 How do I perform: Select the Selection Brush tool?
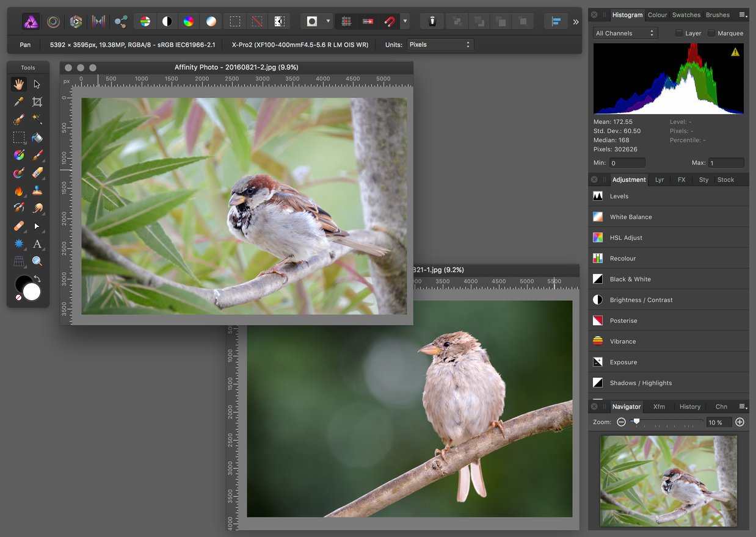pos(20,120)
